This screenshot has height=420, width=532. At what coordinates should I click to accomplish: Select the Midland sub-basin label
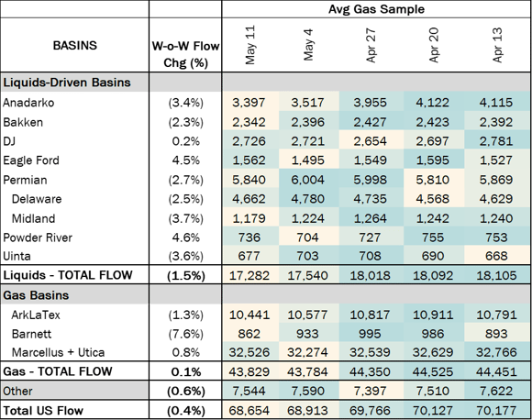point(33,218)
